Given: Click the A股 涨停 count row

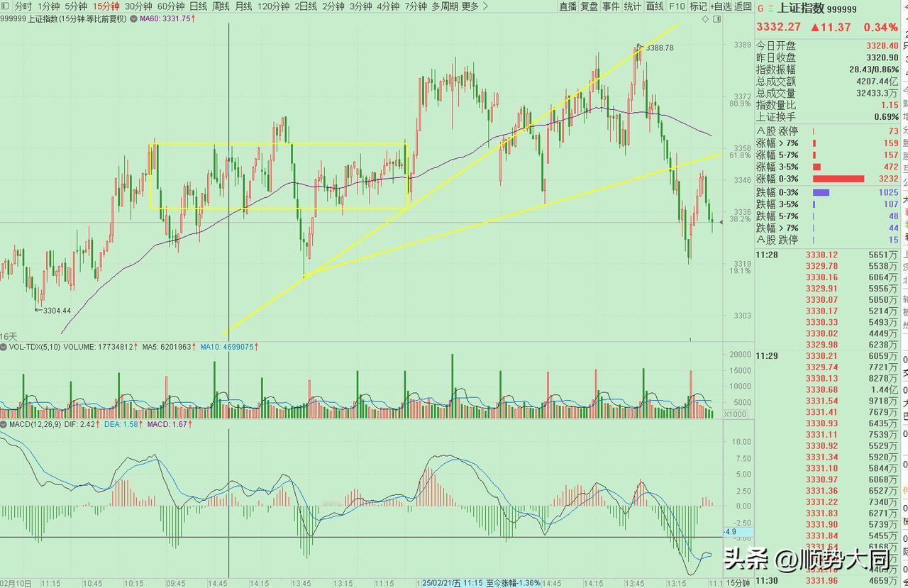Looking at the screenshot, I should coord(828,131).
